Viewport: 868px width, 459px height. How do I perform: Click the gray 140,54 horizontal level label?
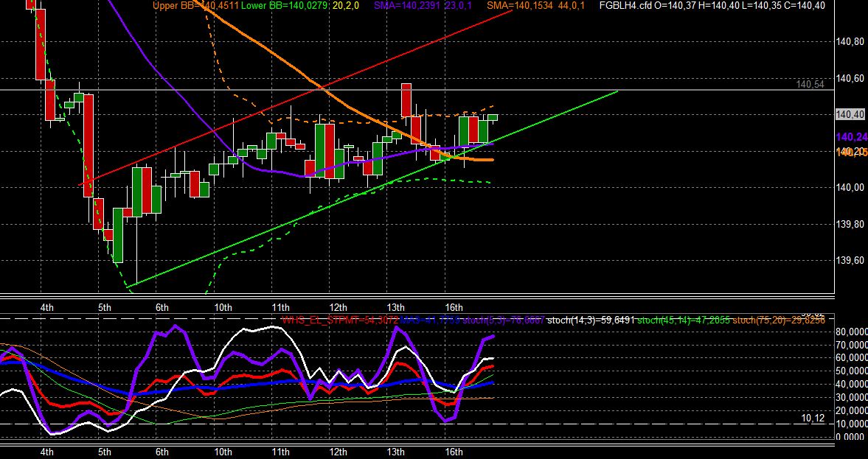pyautogui.click(x=810, y=84)
